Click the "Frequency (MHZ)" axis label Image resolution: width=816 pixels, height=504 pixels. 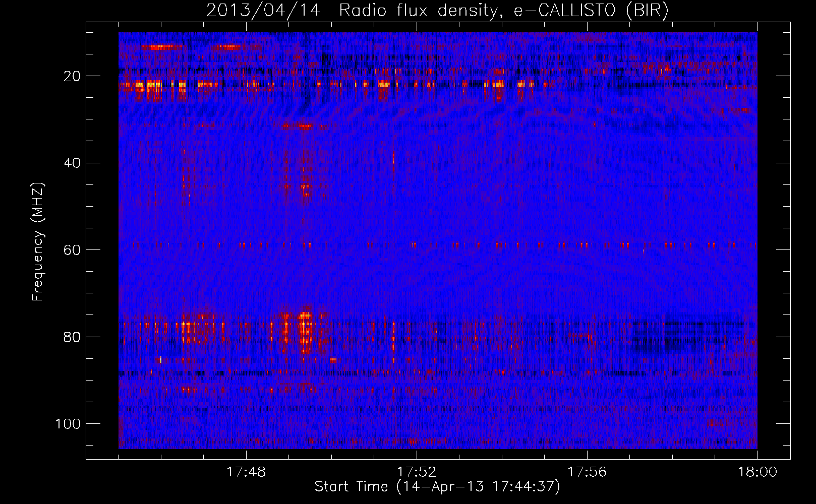pos(38,242)
